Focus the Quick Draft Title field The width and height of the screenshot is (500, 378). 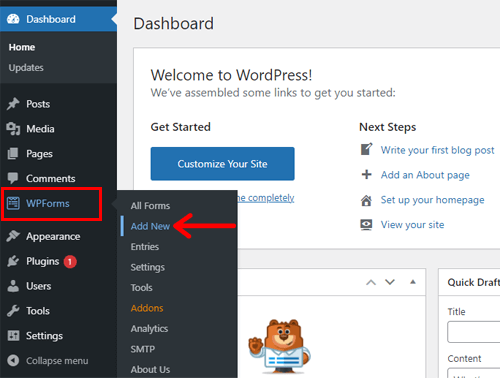473,332
